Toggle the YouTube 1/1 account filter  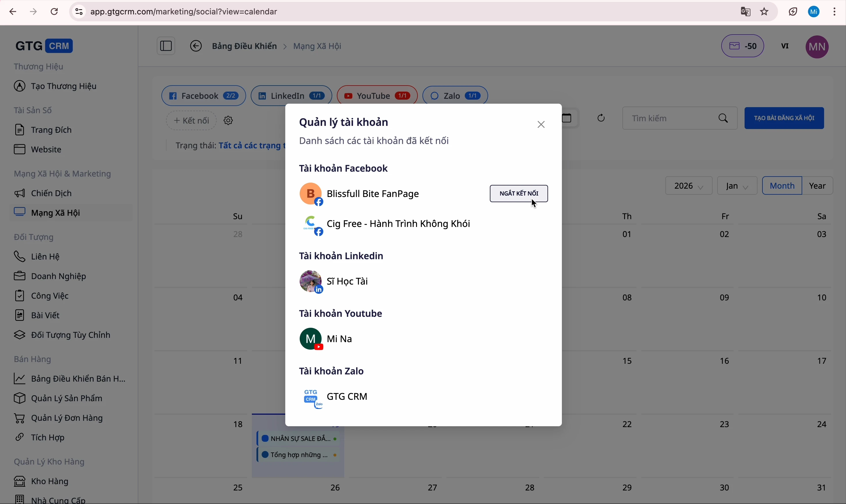coord(377,96)
